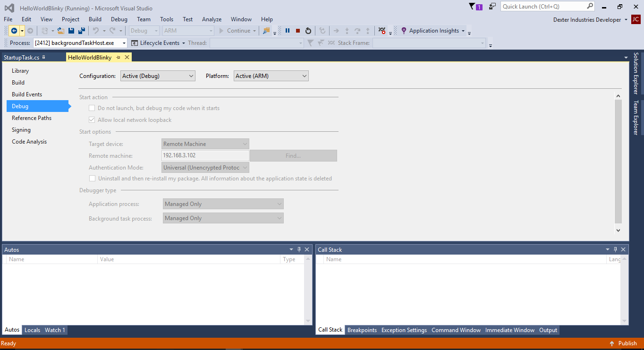644x350 pixels.
Task: Pause debugging with Break All icon
Action: tap(288, 31)
